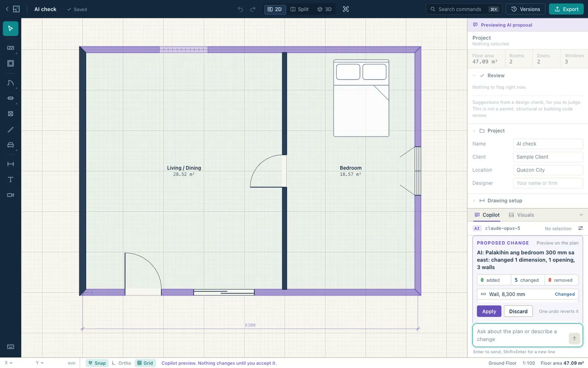
Task: Open the floor-plan dashboard icon beside the back arrow
Action: (16, 9)
